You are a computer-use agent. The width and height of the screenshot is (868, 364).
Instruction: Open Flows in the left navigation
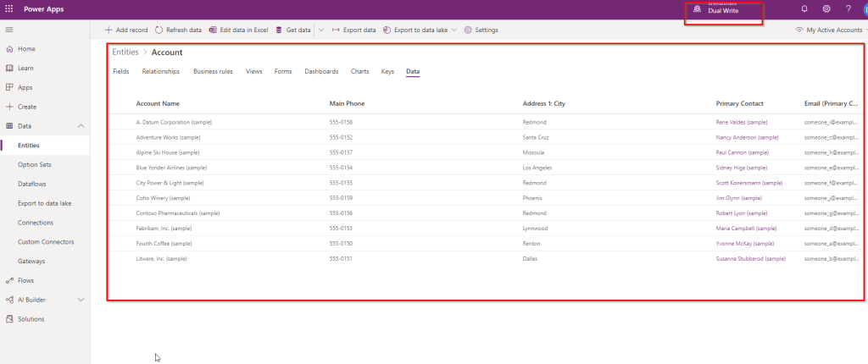coord(26,280)
